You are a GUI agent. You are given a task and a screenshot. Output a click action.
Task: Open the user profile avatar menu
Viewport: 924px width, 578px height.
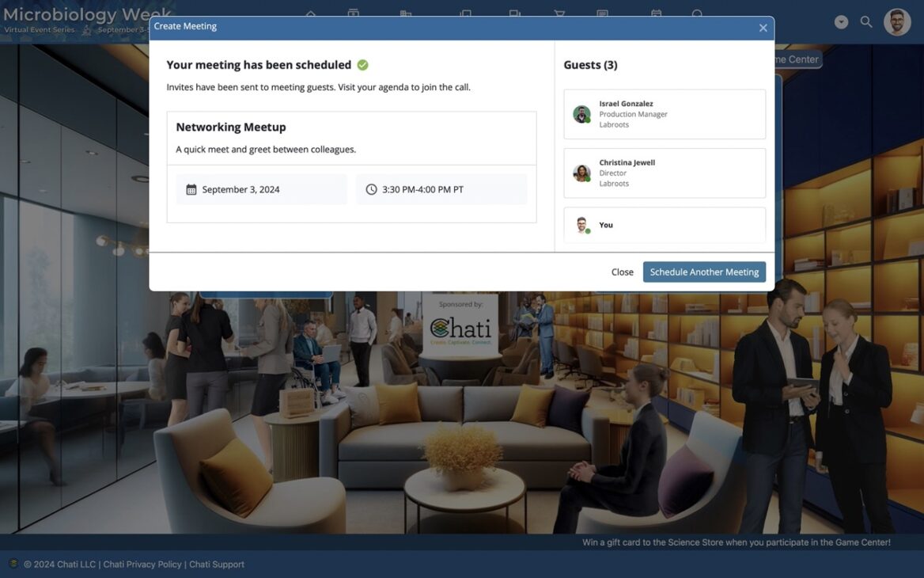(897, 22)
